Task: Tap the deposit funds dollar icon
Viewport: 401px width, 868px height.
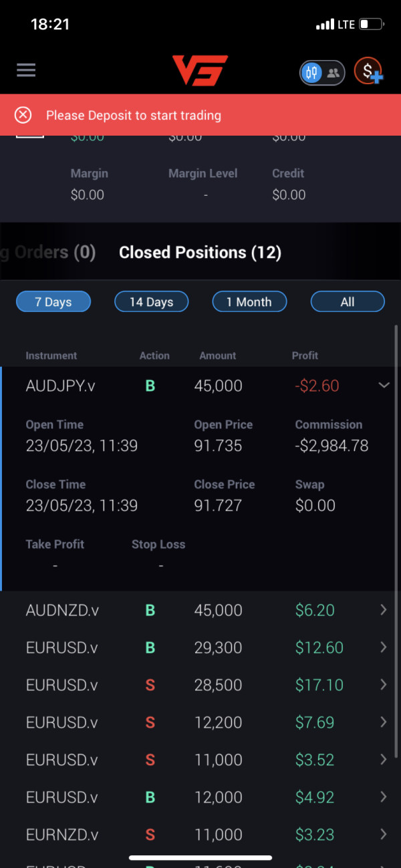Action: (x=368, y=71)
